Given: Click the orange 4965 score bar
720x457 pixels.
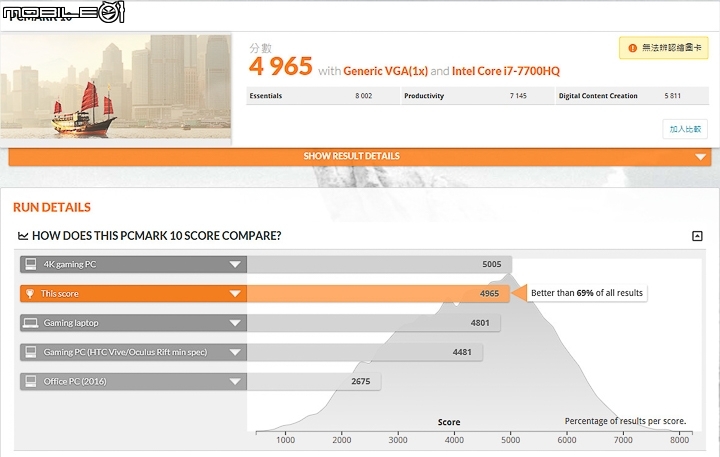Looking at the screenshot, I should [x=378, y=294].
